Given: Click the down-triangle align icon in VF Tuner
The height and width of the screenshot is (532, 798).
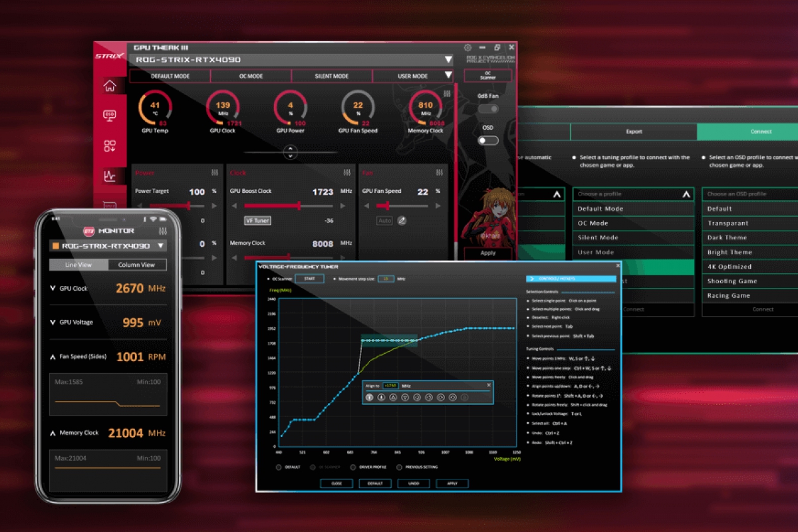Looking at the screenshot, I should tap(405, 397).
